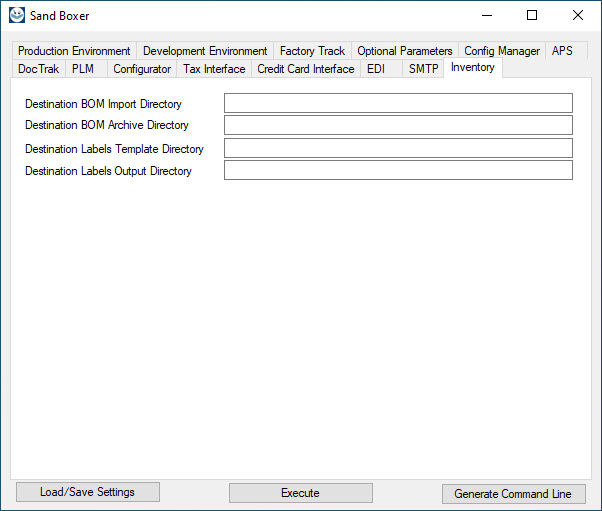Open the Development Environment tab

click(x=205, y=51)
